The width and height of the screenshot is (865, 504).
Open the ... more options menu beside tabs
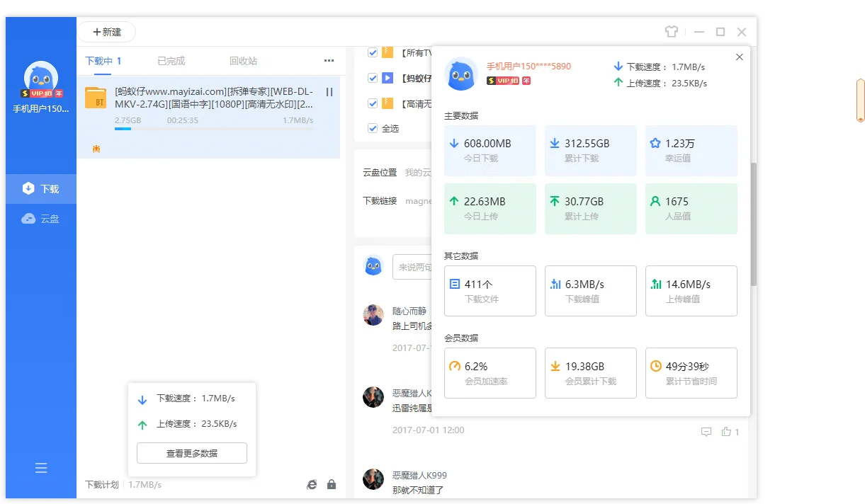pos(328,61)
